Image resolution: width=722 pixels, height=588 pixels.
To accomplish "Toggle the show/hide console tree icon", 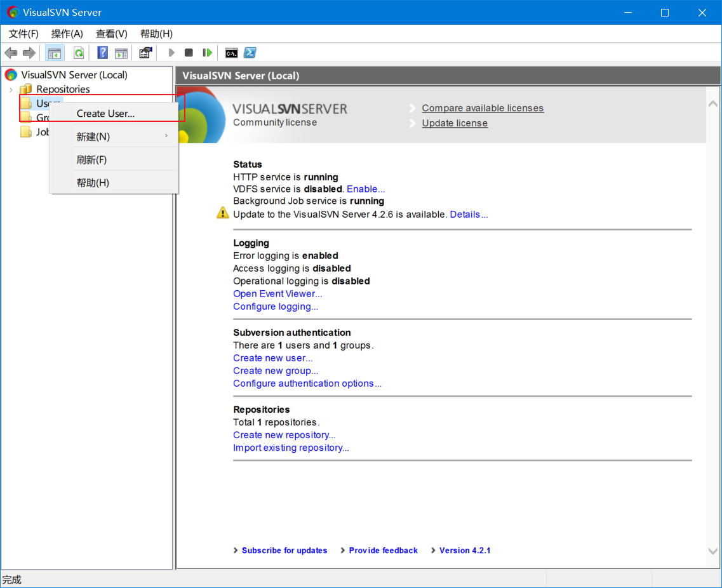I will click(55, 53).
